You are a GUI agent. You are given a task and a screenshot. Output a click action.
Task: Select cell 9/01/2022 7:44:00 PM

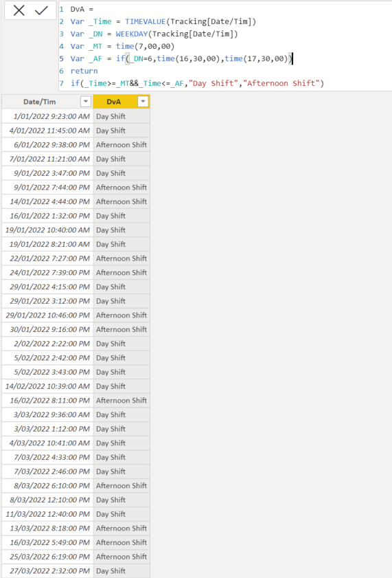click(x=47, y=187)
